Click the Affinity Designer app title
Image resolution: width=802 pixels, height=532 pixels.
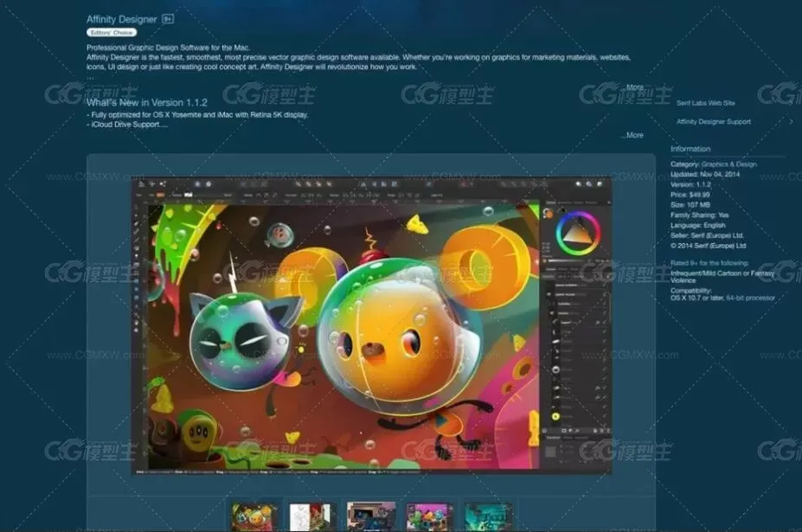pos(122,19)
